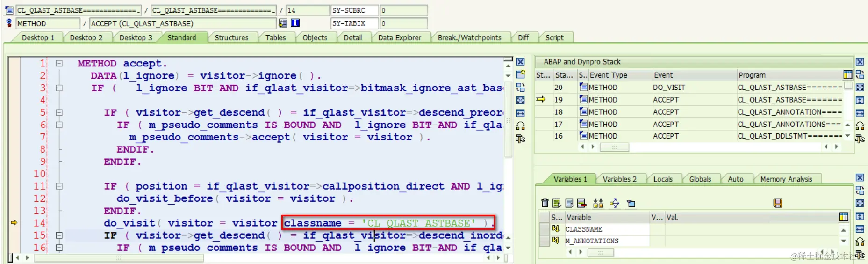Click services icon beside code editor
The width and height of the screenshot is (868, 264).
520,125
